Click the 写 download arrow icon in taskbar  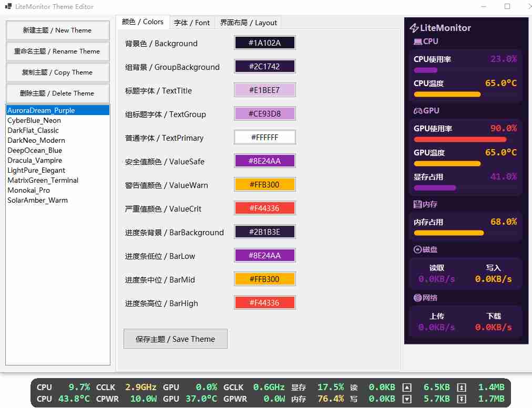(406, 400)
